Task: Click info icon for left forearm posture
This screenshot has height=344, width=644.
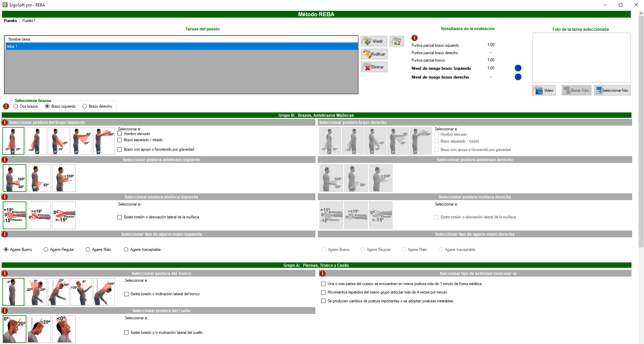Action: click(5, 159)
